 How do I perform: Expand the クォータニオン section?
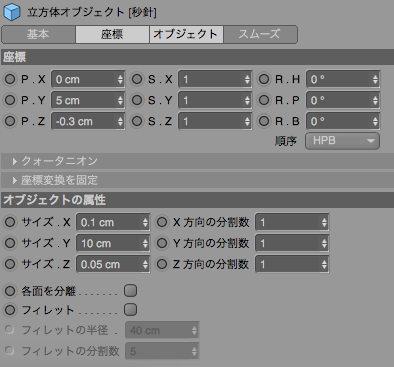pos(197,161)
